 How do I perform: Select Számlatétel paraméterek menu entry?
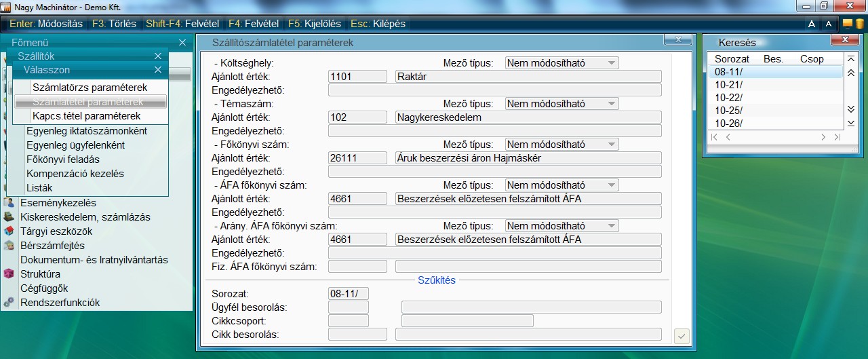[x=90, y=102]
